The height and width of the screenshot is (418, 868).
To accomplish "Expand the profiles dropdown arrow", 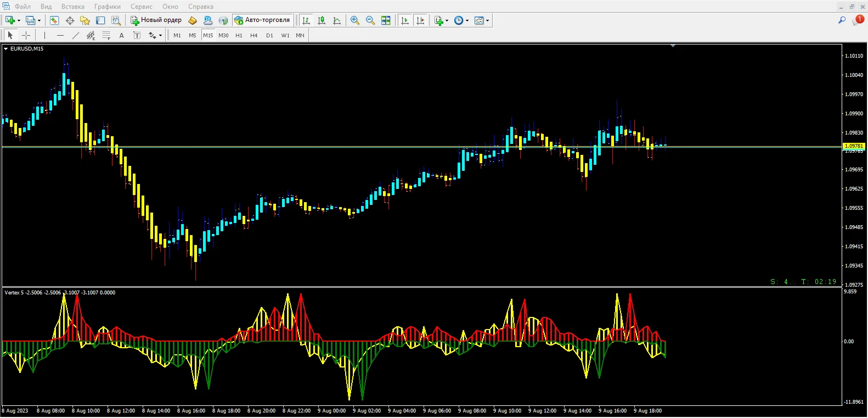I will pyautogui.click(x=39, y=21).
